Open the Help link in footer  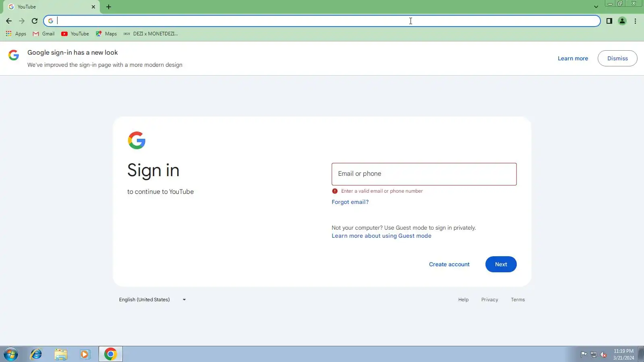click(463, 300)
